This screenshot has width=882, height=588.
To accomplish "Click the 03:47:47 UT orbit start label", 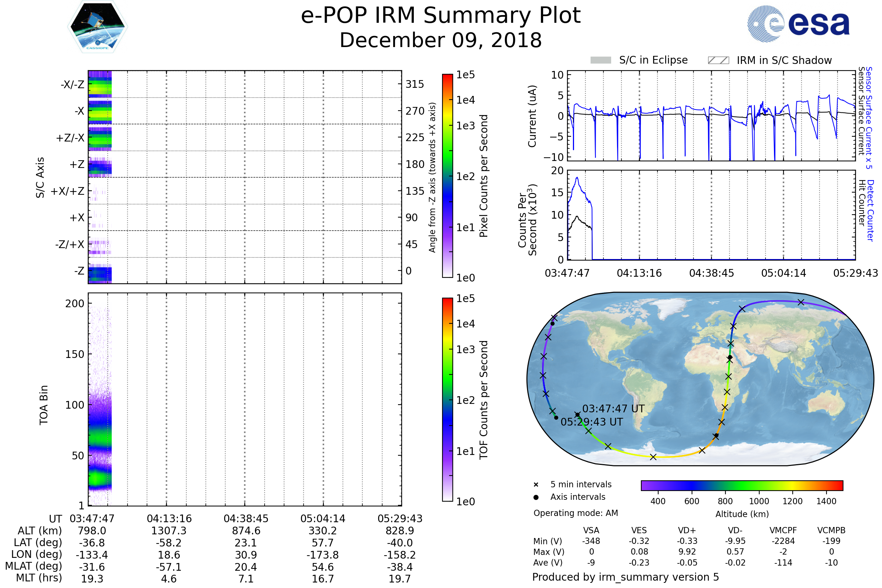I will tap(613, 409).
